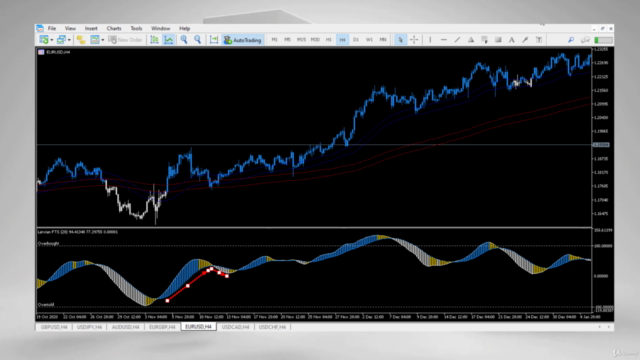Toggle the AutoTrading button

tap(242, 40)
